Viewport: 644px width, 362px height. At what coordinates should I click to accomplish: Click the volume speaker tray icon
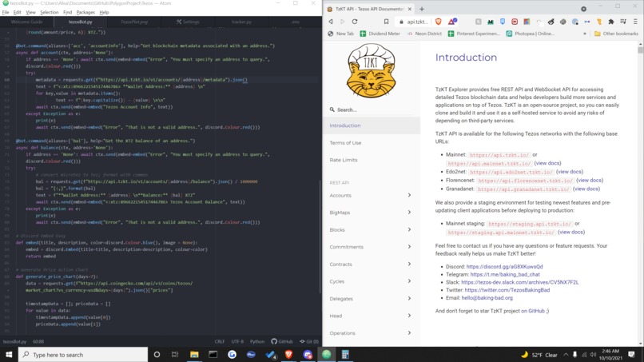[x=593, y=355]
